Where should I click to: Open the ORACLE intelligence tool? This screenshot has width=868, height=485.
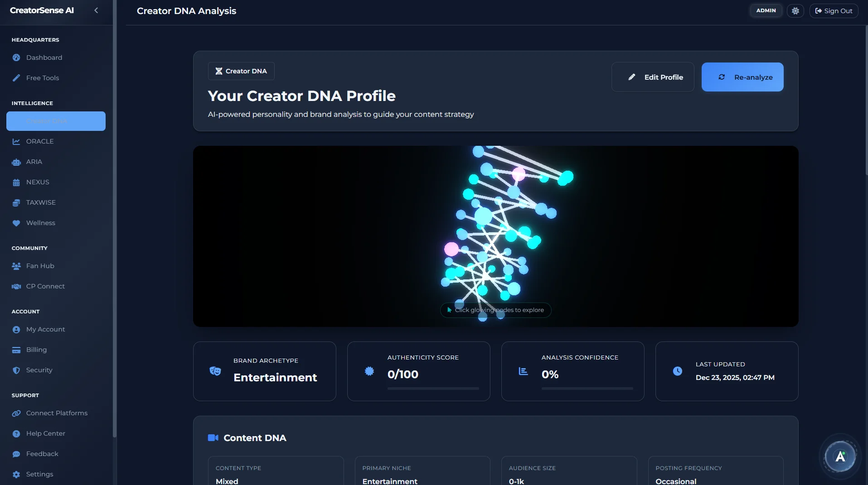pos(40,141)
